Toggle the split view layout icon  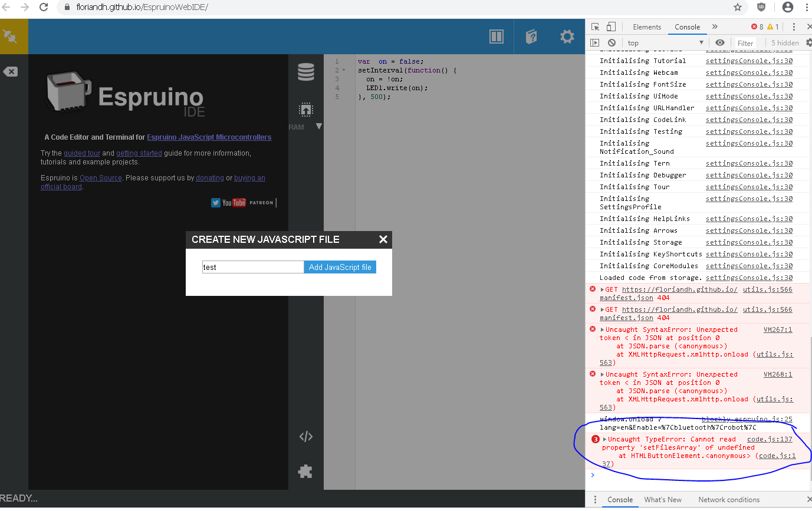coord(497,37)
